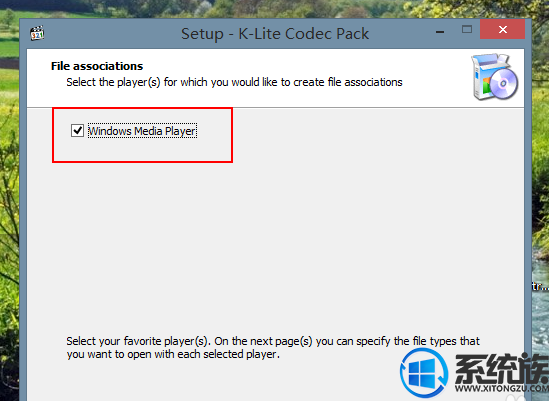The height and width of the screenshot is (401, 549).
Task: Click the Windows Media Player label text
Action: tap(142, 131)
